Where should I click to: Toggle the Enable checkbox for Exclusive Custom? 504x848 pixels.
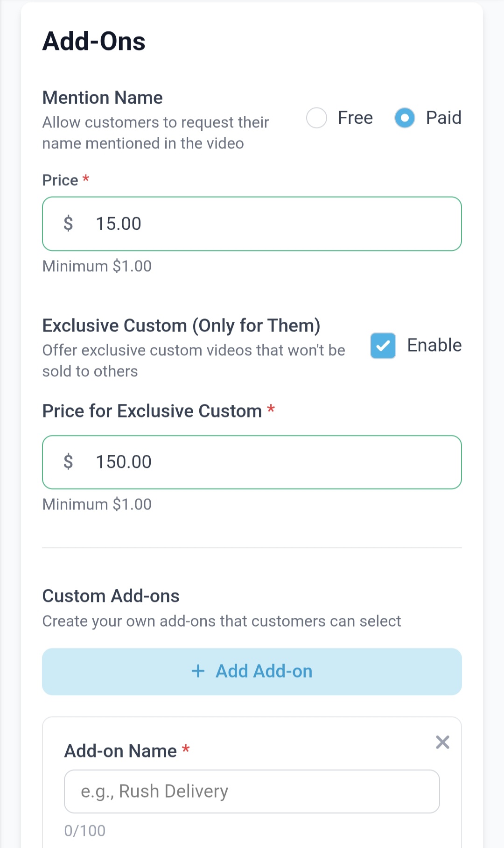[x=383, y=346]
